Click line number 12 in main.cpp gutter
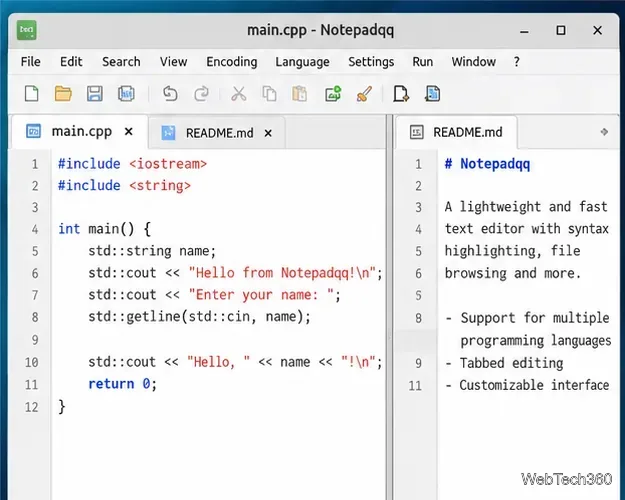 tap(31, 407)
